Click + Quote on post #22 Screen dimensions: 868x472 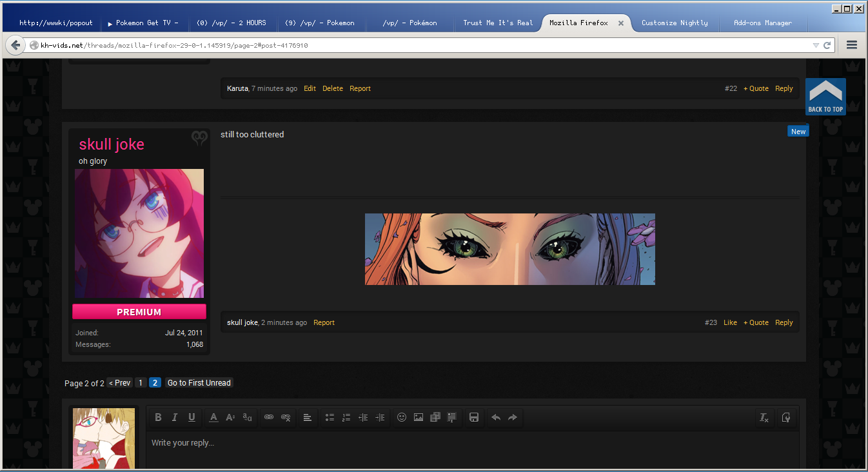[x=756, y=88]
